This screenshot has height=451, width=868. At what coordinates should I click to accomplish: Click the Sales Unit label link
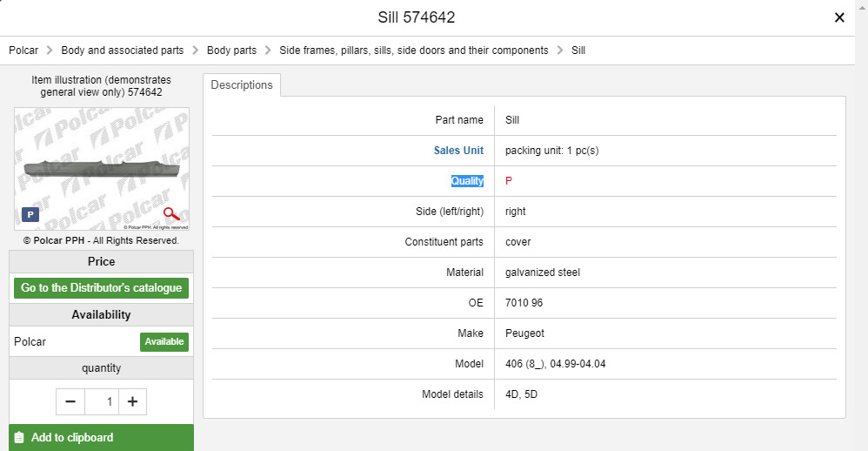[x=458, y=151]
